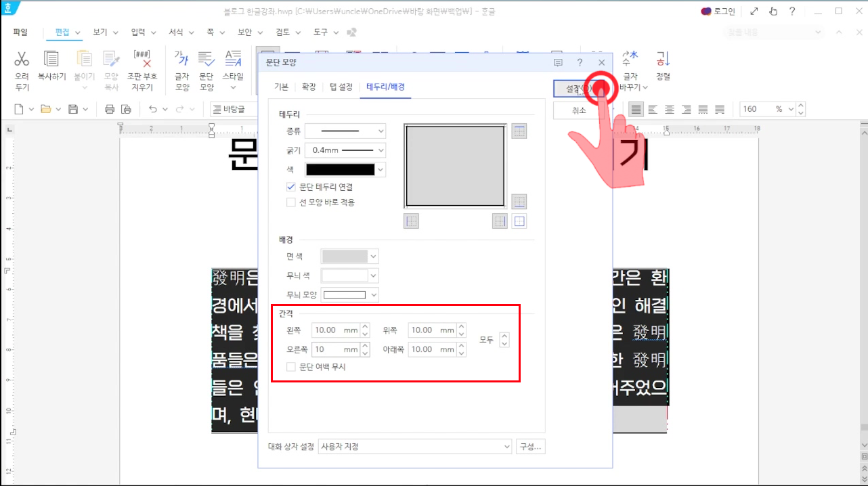Switch to the 기본 tab

281,87
